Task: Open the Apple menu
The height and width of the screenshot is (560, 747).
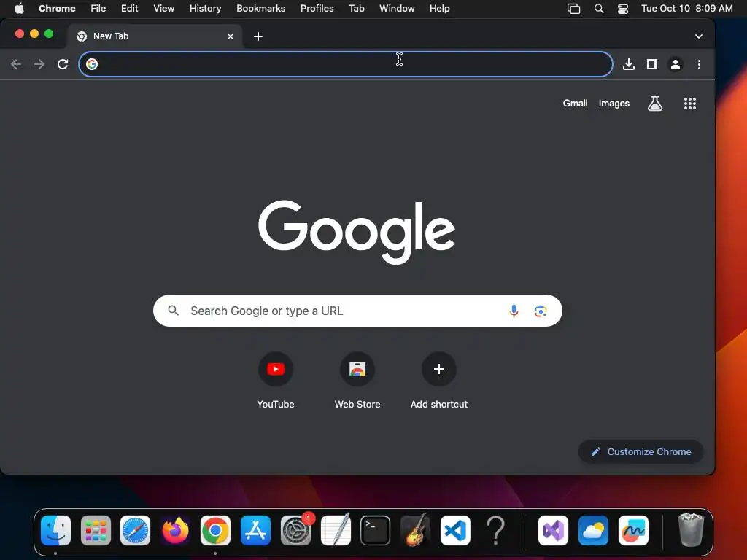Action: [19, 8]
